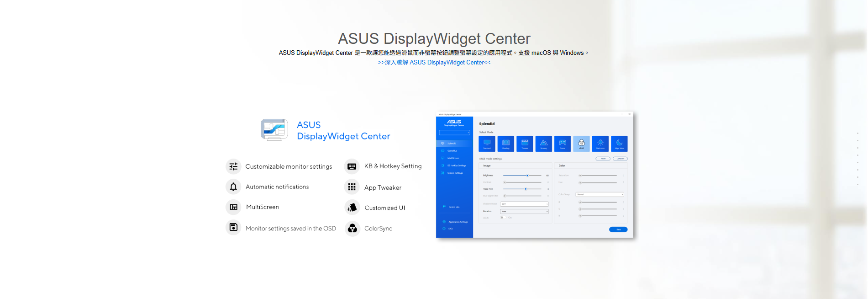Click the Color section header
Image resolution: width=868 pixels, height=299 pixels.
tap(562, 166)
